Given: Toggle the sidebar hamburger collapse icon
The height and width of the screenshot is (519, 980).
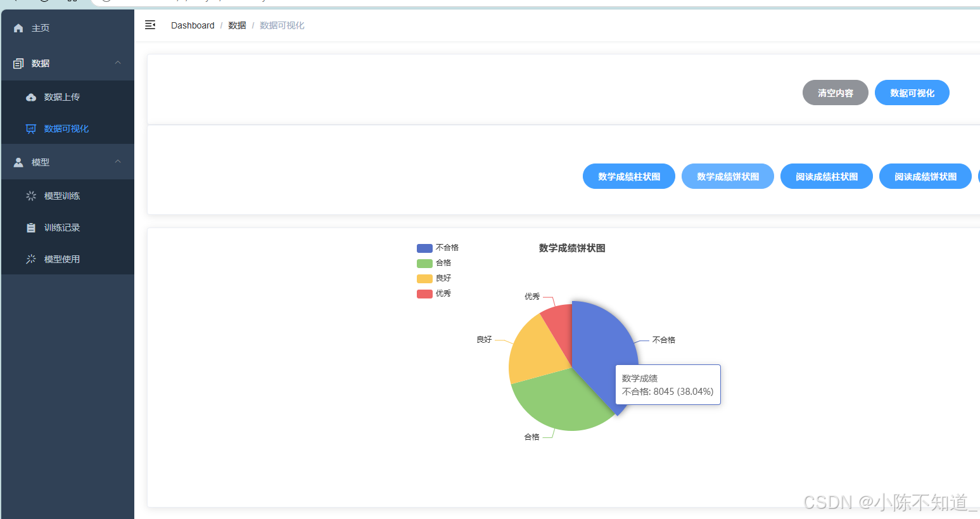Looking at the screenshot, I should click(x=150, y=25).
